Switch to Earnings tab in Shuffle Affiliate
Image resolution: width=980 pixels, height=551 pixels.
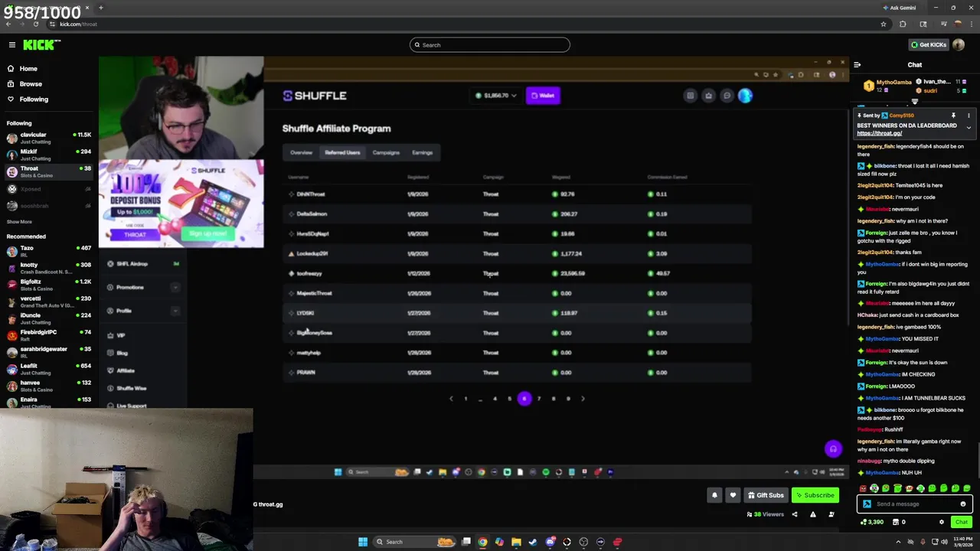(x=422, y=152)
